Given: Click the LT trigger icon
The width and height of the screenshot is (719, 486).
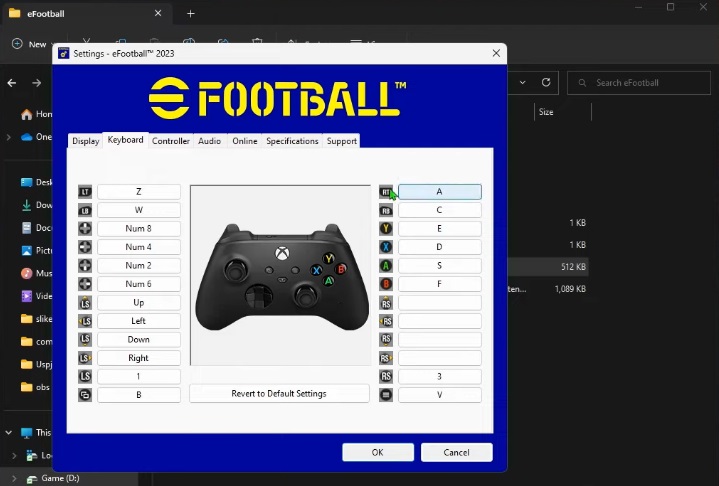Looking at the screenshot, I should [85, 192].
